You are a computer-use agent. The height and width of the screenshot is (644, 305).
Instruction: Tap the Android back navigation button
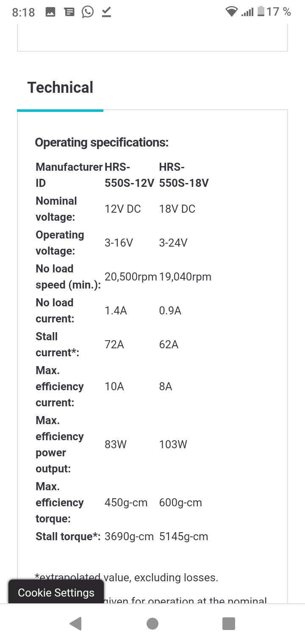pos(75,623)
